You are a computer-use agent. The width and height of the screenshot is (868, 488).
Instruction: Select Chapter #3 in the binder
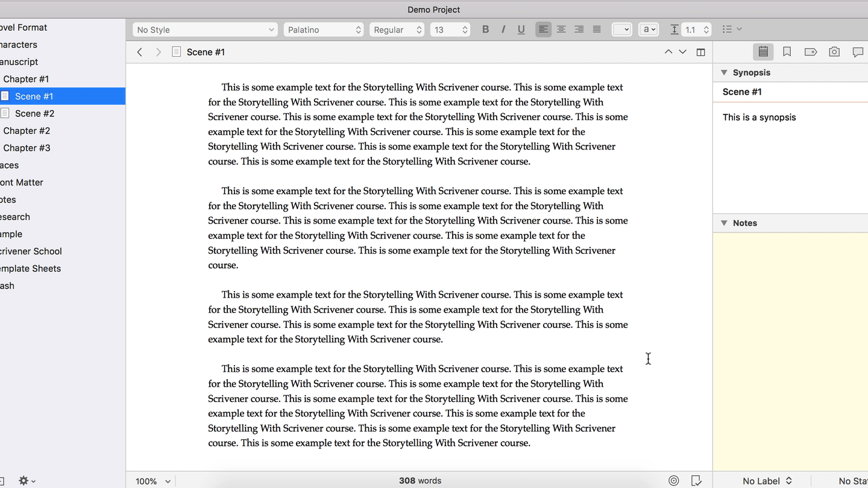point(63,148)
